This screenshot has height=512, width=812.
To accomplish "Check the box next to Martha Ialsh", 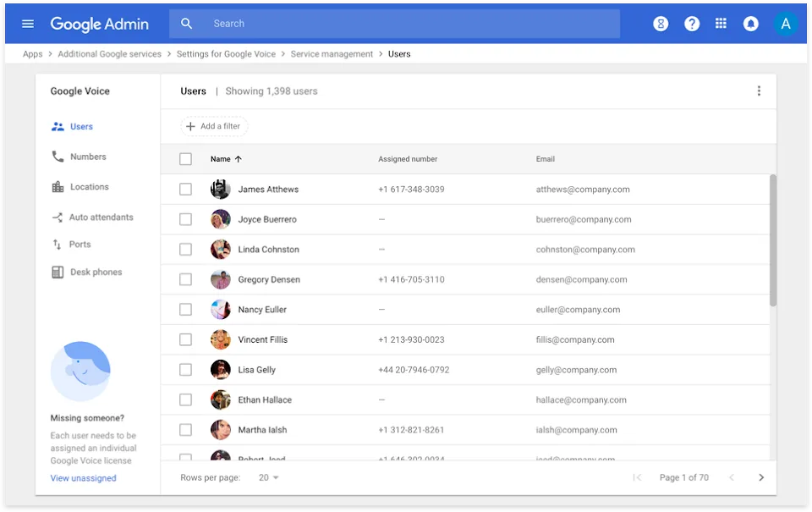I will [185, 429].
